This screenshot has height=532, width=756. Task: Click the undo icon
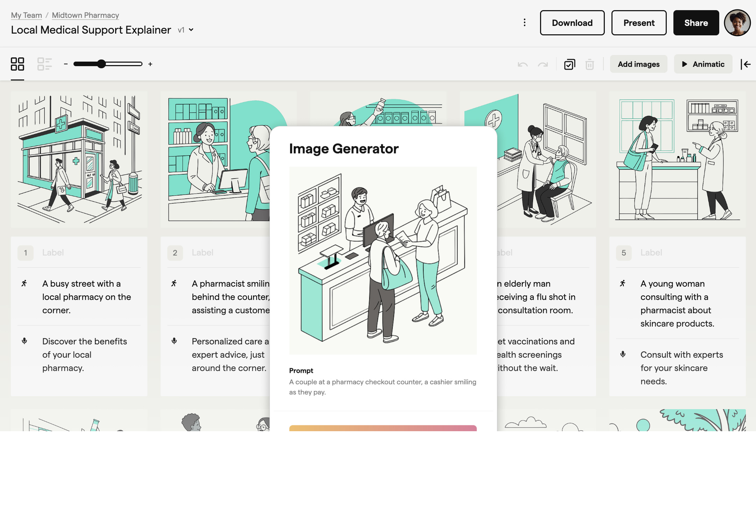[523, 64]
